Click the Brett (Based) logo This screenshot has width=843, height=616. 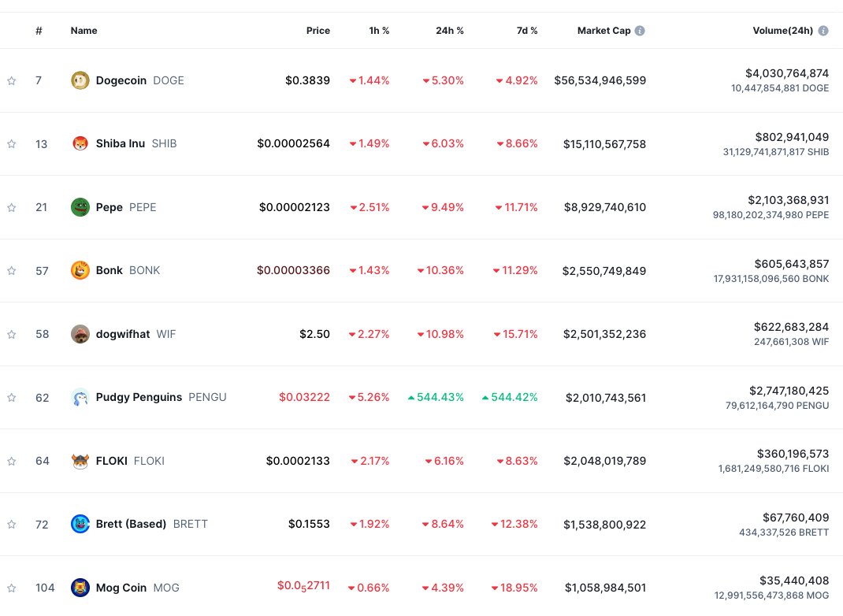click(80, 524)
